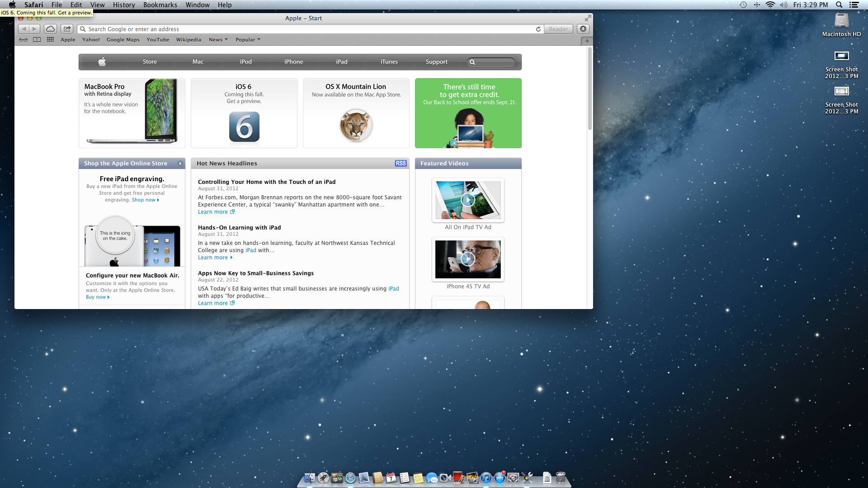Viewport: 868px width, 488px height.
Task: Click Shop now iPad engraving link
Action: (146, 200)
